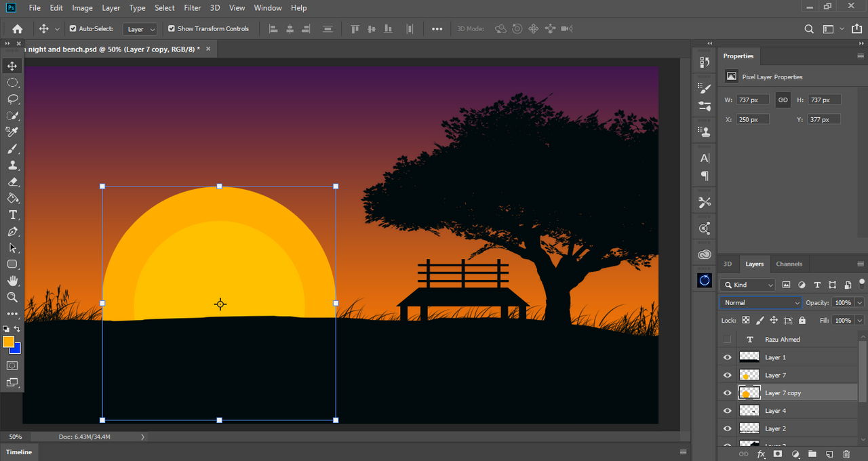The width and height of the screenshot is (868, 461).
Task: Select the Hand tool
Action: 12,281
